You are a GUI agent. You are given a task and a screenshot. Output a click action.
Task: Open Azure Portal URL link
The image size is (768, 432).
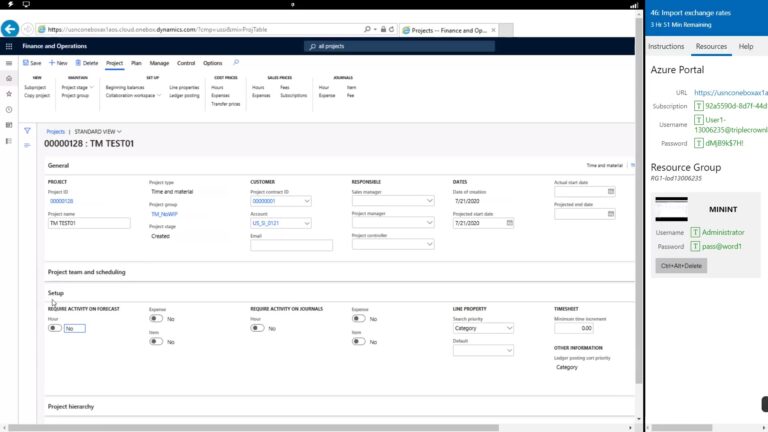(x=731, y=92)
